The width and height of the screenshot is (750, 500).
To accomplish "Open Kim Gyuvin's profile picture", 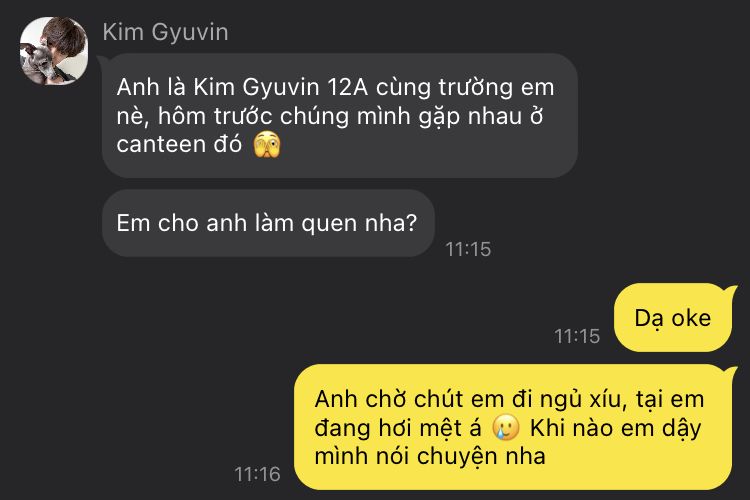I will pos(54,51).
